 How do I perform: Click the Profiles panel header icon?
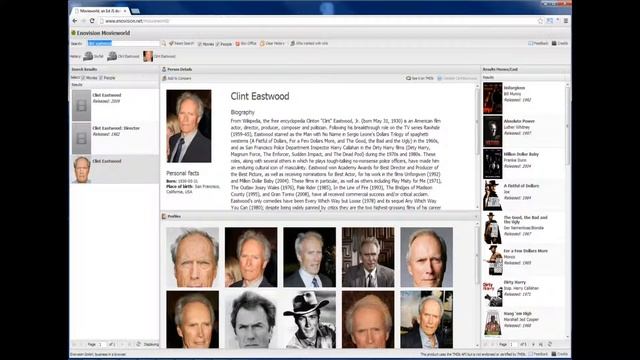coord(164,216)
